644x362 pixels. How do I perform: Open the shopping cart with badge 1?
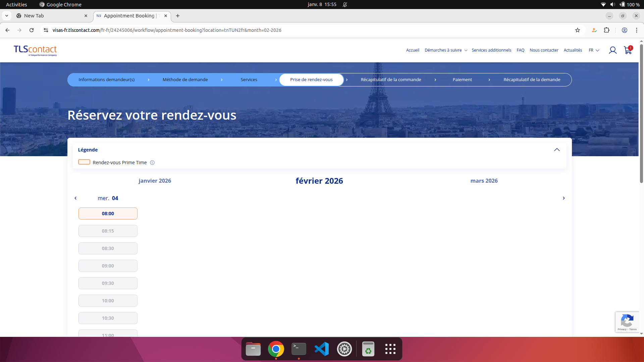click(627, 50)
